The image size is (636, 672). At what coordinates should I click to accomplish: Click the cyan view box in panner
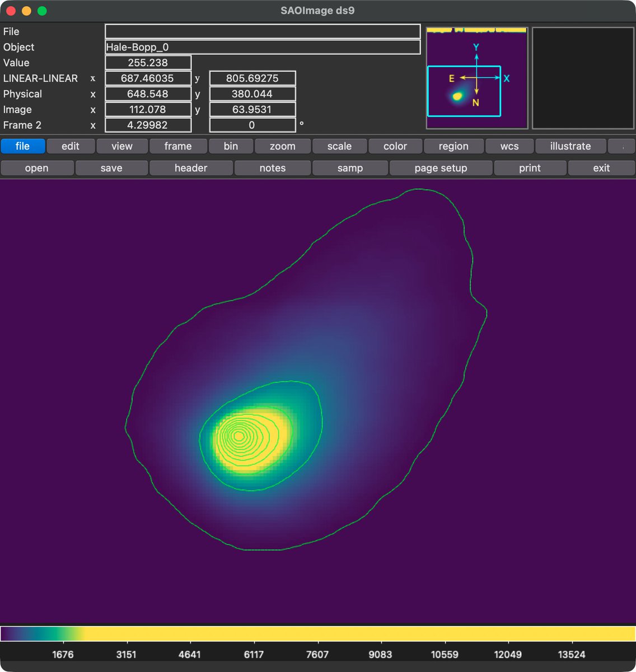point(464,91)
